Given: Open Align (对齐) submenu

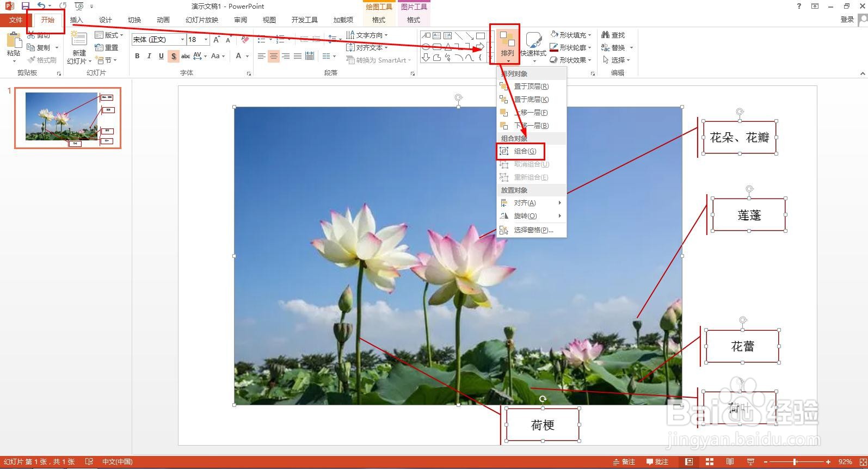Looking at the screenshot, I should (x=532, y=203).
